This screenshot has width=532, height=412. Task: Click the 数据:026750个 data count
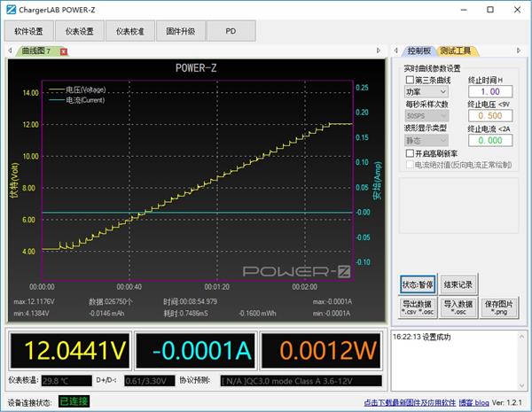111,301
